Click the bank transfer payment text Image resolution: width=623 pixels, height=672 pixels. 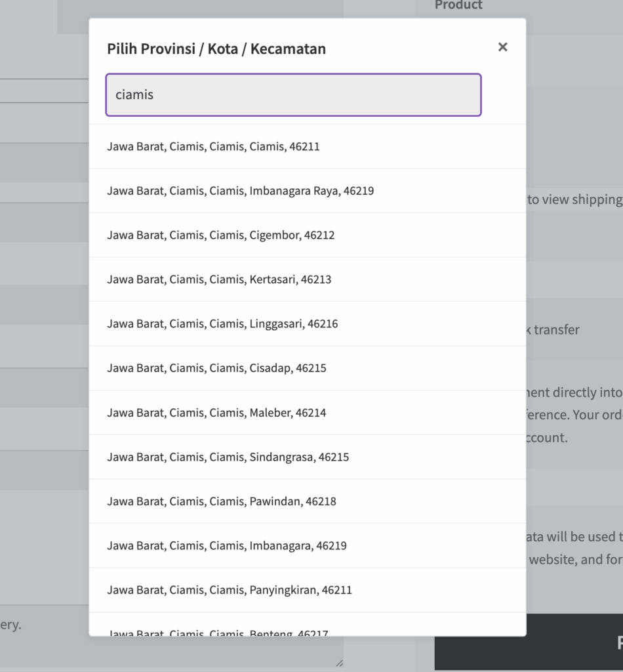555,329
